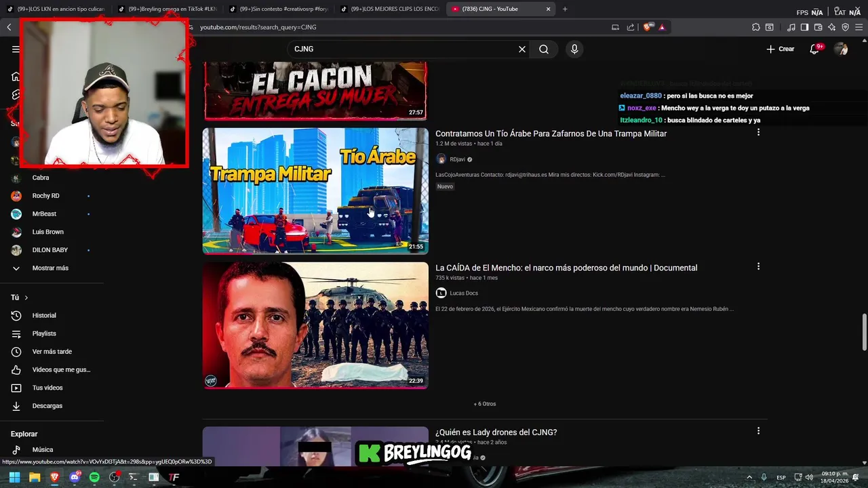Open the Brave VPN shield icon

pyautogui.click(x=845, y=27)
